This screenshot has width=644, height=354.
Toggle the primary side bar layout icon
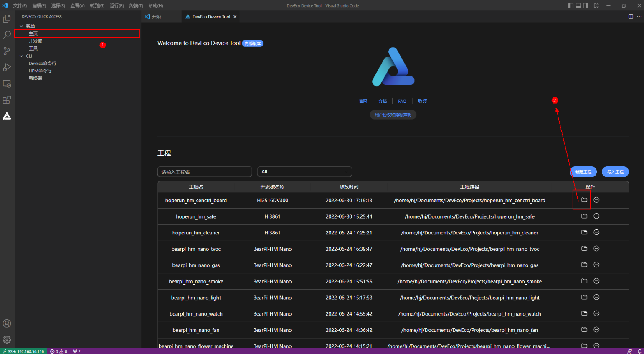(571, 5)
